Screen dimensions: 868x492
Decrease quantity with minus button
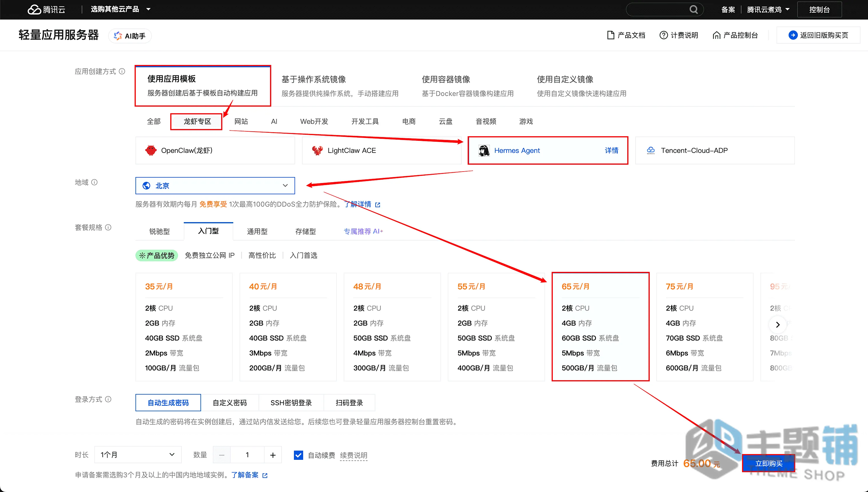pos(222,455)
